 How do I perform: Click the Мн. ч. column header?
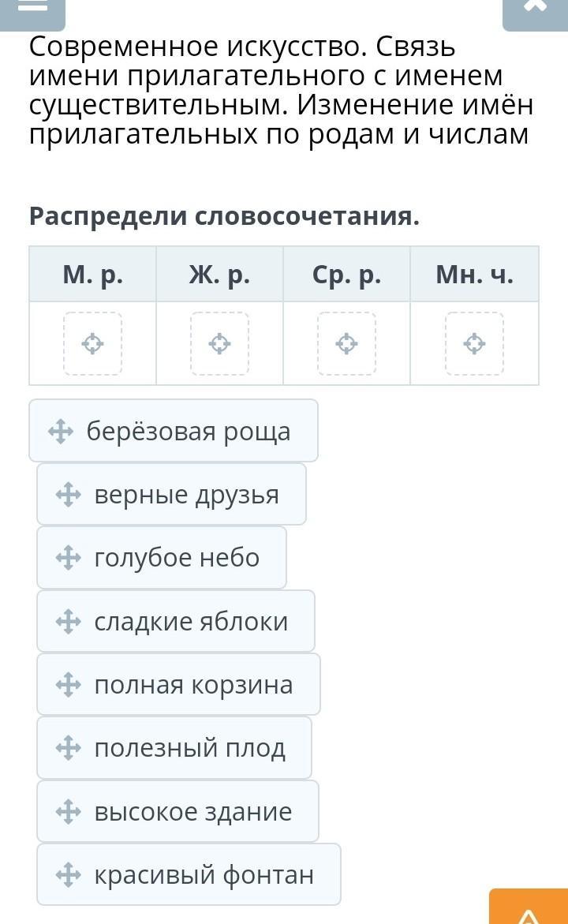474,275
